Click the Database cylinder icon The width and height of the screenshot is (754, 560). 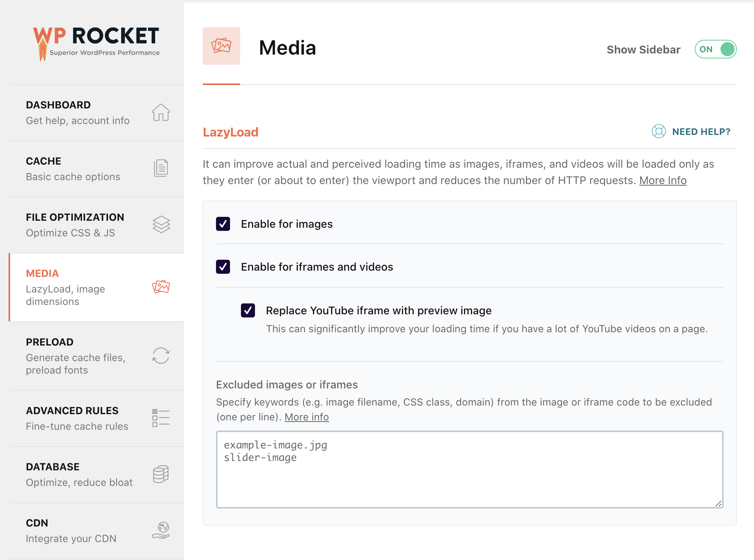[161, 474]
